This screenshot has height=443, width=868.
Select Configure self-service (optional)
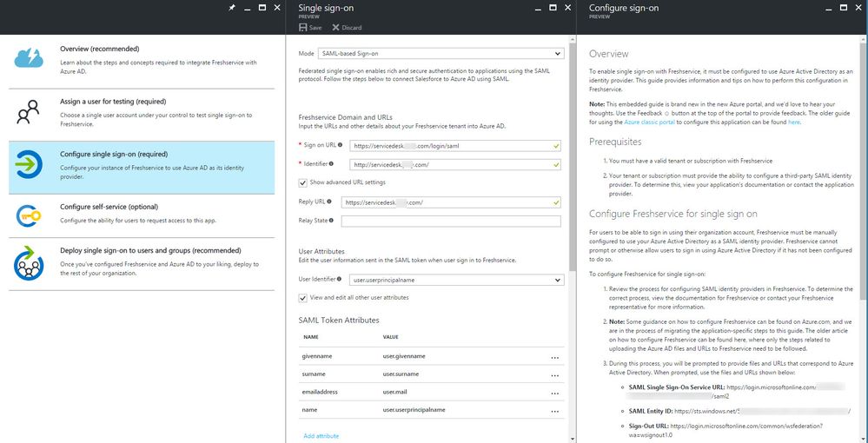(142, 216)
